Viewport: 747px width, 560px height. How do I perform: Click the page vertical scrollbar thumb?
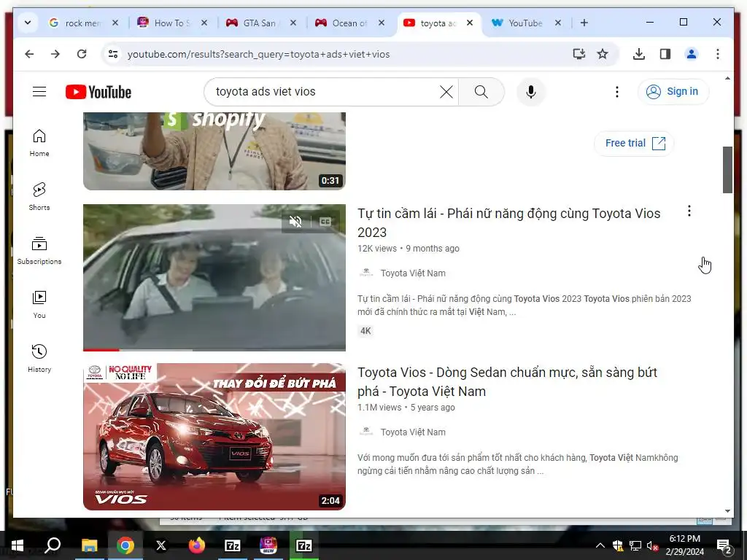[727, 169]
